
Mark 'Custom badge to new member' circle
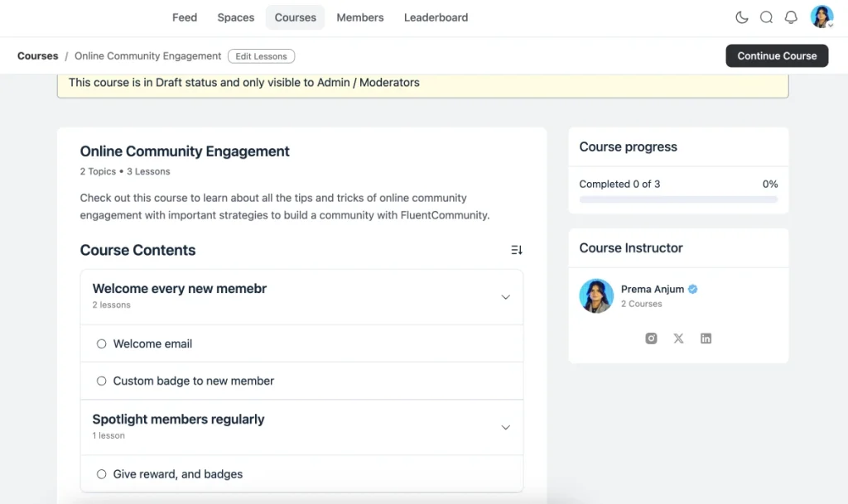(x=101, y=381)
